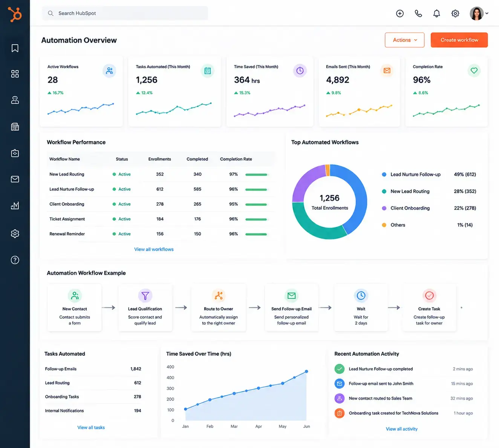Click the Emails Sent envelope icon
Image resolution: width=499 pixels, height=448 pixels.
point(387,71)
